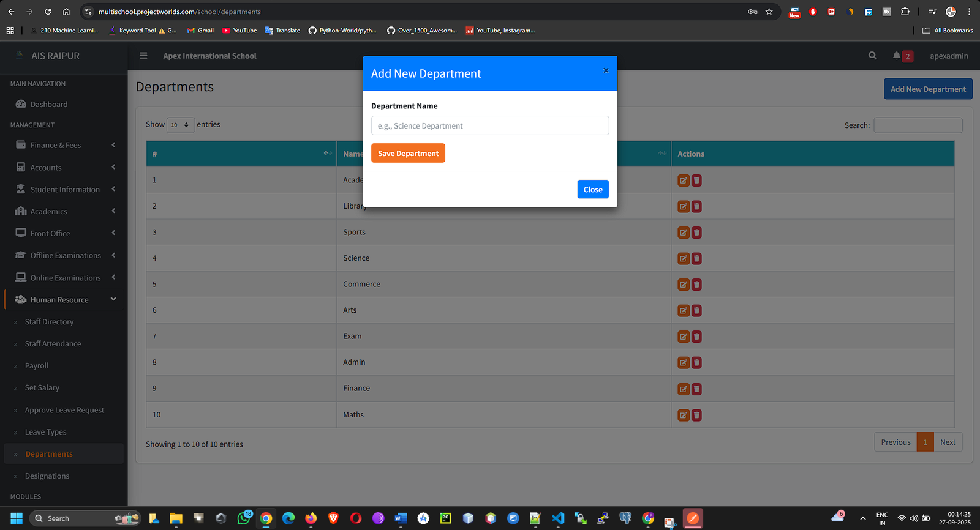Image resolution: width=980 pixels, height=530 pixels.
Task: Click the Save Department button
Action: point(408,154)
